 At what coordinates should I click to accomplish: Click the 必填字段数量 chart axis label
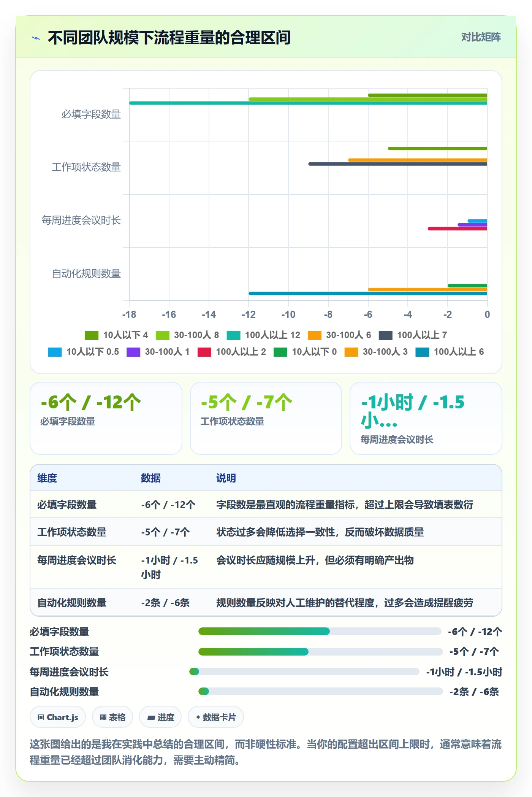tap(91, 114)
